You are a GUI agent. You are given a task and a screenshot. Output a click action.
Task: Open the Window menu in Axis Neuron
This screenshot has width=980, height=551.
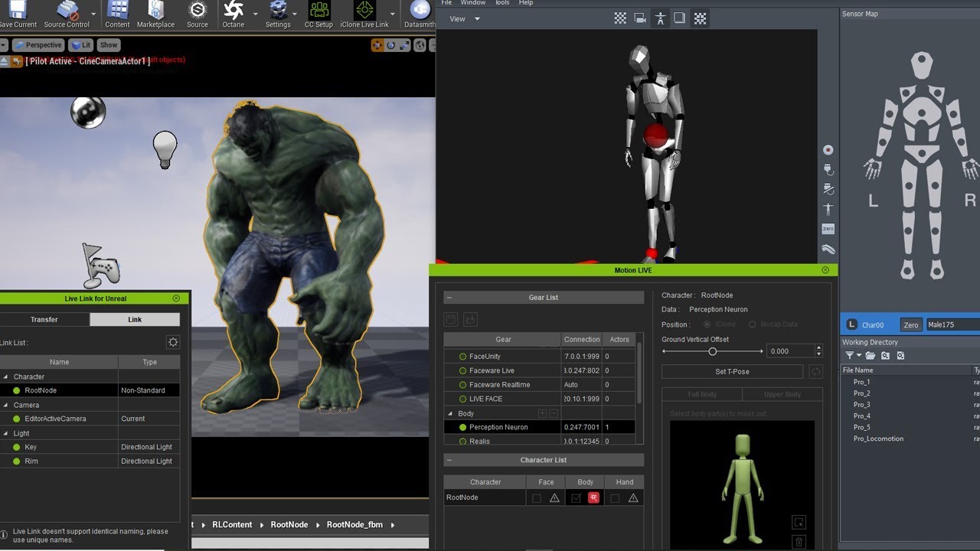[x=473, y=3]
